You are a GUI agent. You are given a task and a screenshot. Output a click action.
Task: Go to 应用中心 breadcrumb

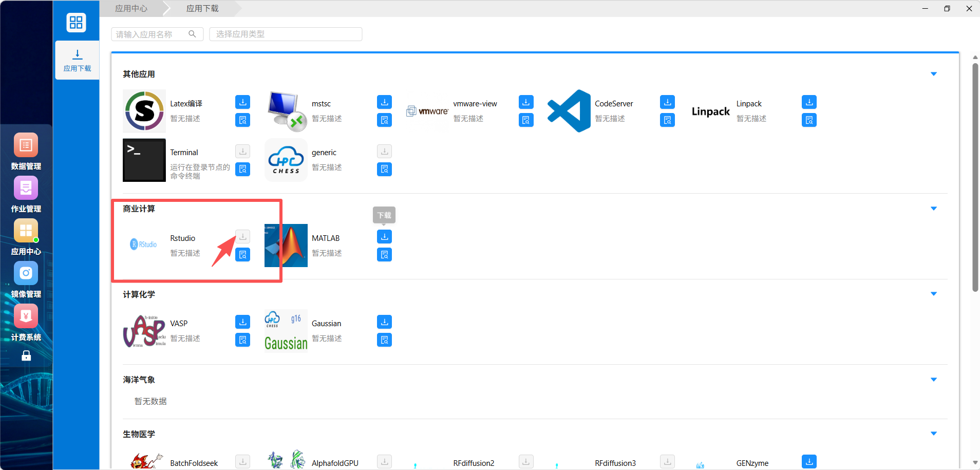coord(131,8)
